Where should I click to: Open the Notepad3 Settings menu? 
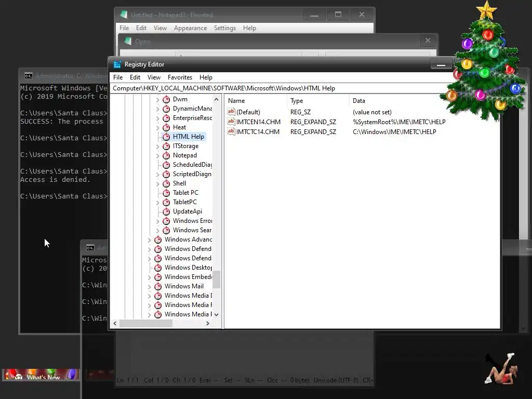pos(224,28)
